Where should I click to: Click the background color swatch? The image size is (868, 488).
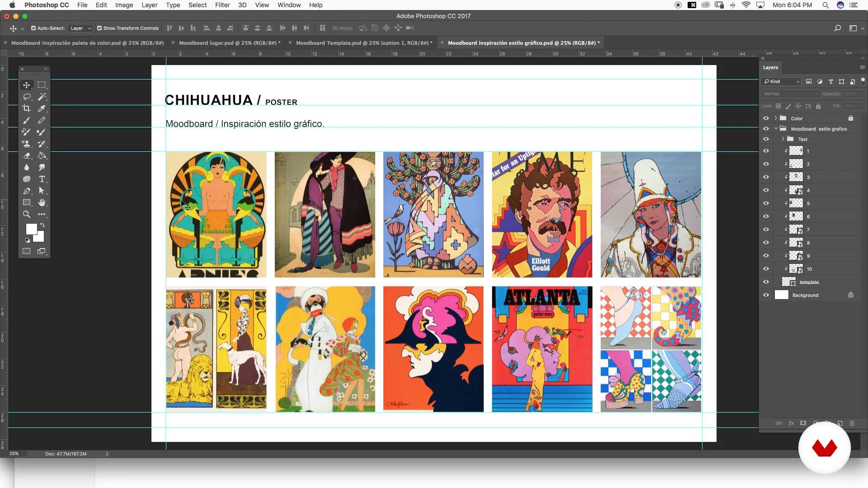click(40, 238)
